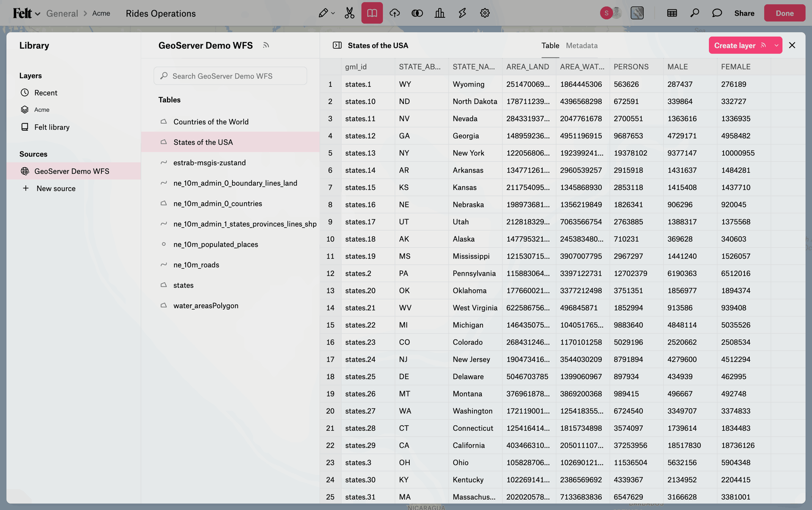The width and height of the screenshot is (812, 510).
Task: Focus the Search GeoServer Demo WFS field
Action: coord(230,76)
